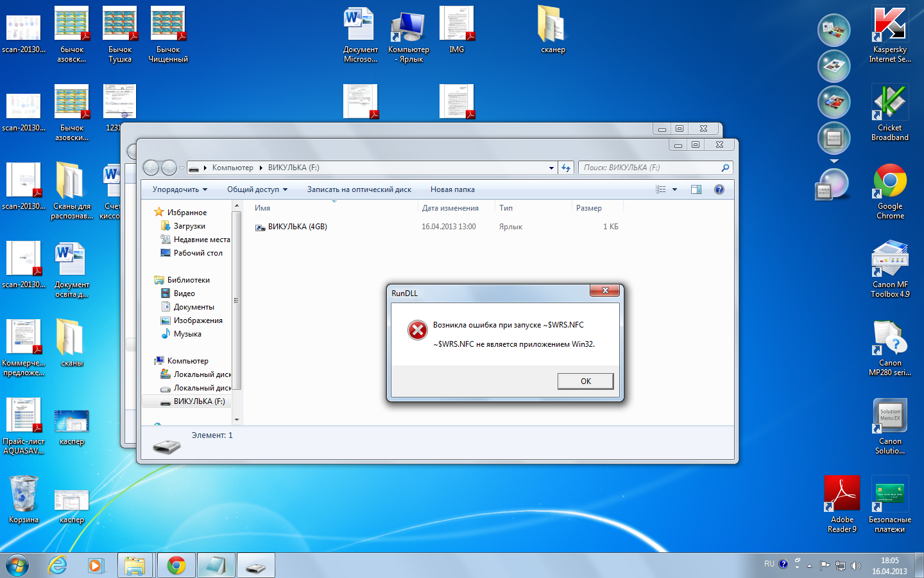
Task: Close the RunDLL error dialog
Action: 604,291
